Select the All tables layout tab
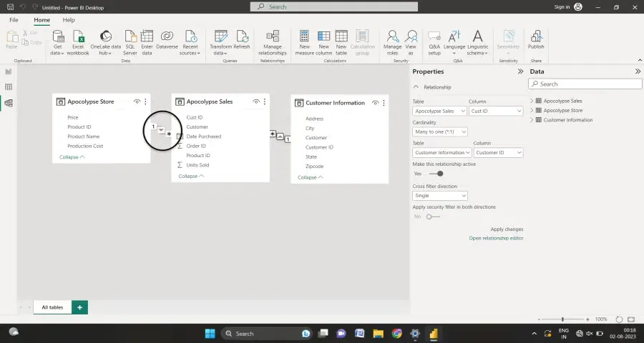Screen dimensions: 644x343 click(x=52, y=307)
